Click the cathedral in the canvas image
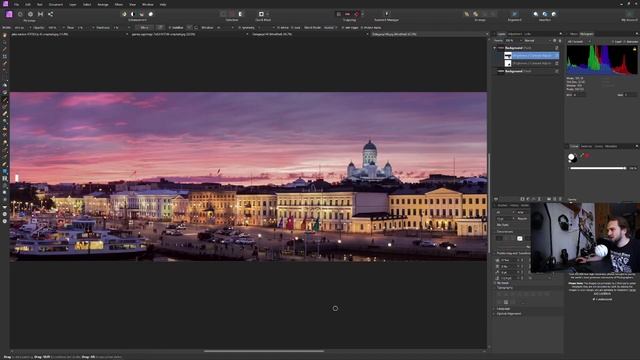 tap(370, 161)
